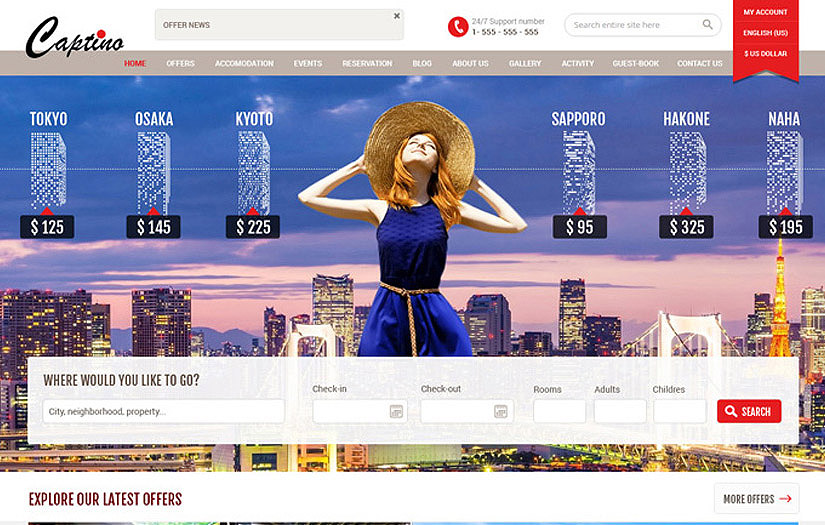Click the Rooms input box

[559, 411]
